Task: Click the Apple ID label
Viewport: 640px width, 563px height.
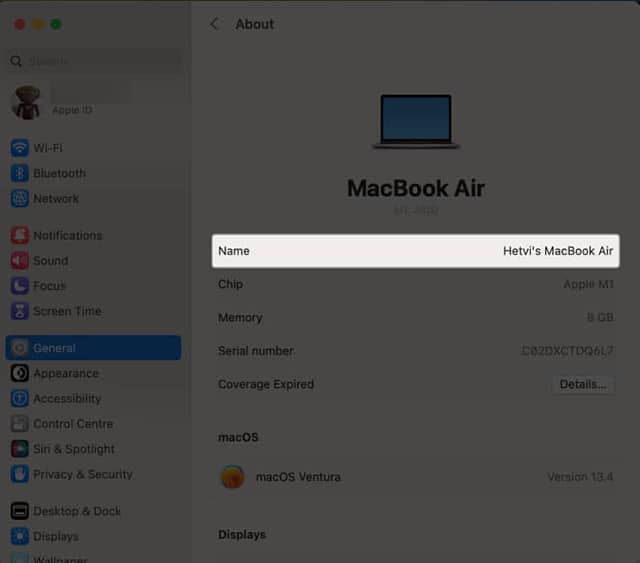Action: pos(72,110)
